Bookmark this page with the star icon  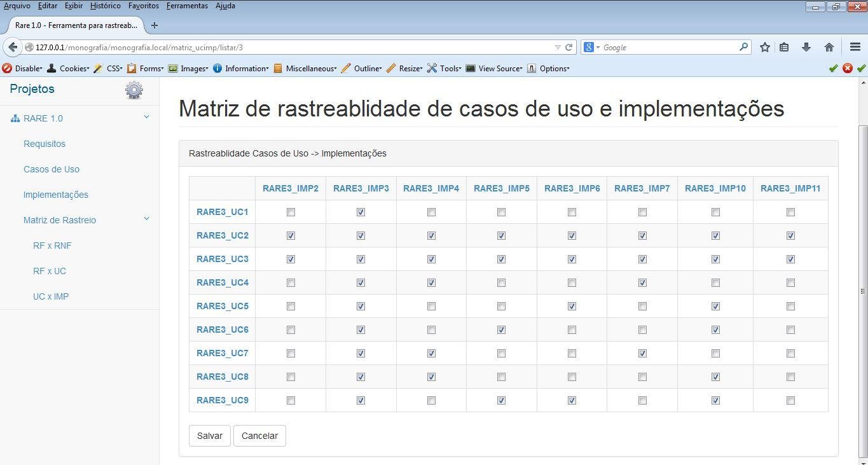click(x=765, y=47)
